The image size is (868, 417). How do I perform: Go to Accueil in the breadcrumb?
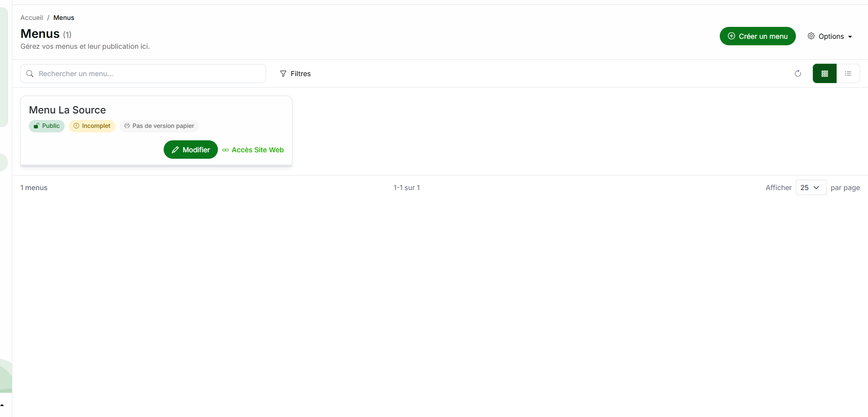32,17
